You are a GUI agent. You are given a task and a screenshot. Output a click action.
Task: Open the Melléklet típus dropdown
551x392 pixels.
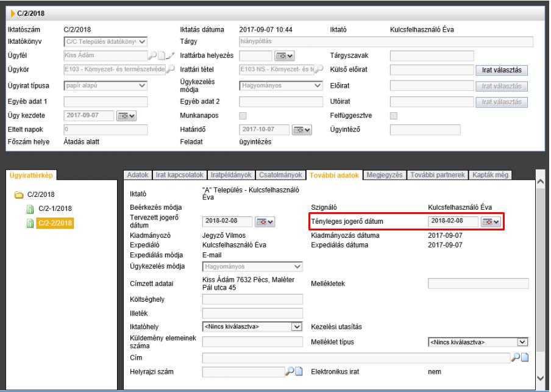478,342
